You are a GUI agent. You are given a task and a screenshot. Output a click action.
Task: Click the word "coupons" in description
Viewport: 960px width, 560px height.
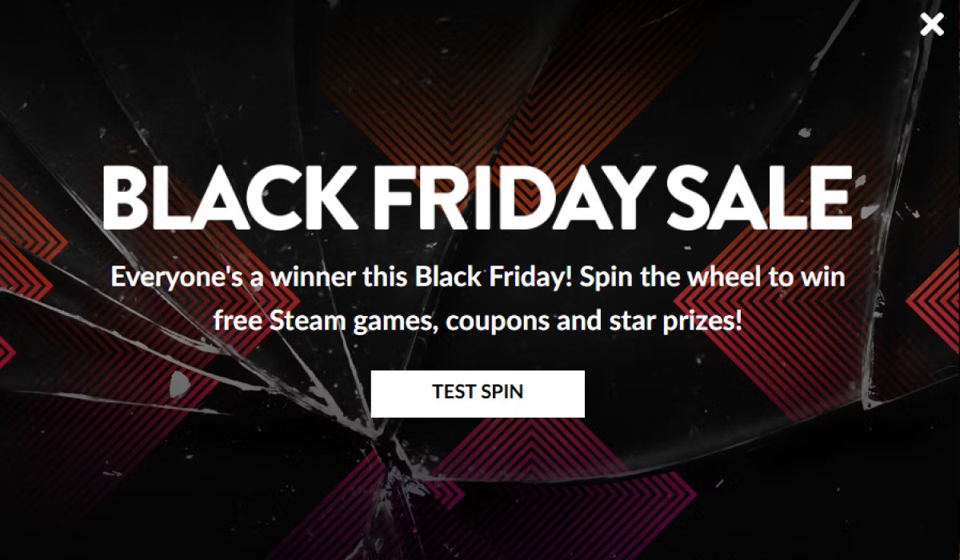pos(497,324)
